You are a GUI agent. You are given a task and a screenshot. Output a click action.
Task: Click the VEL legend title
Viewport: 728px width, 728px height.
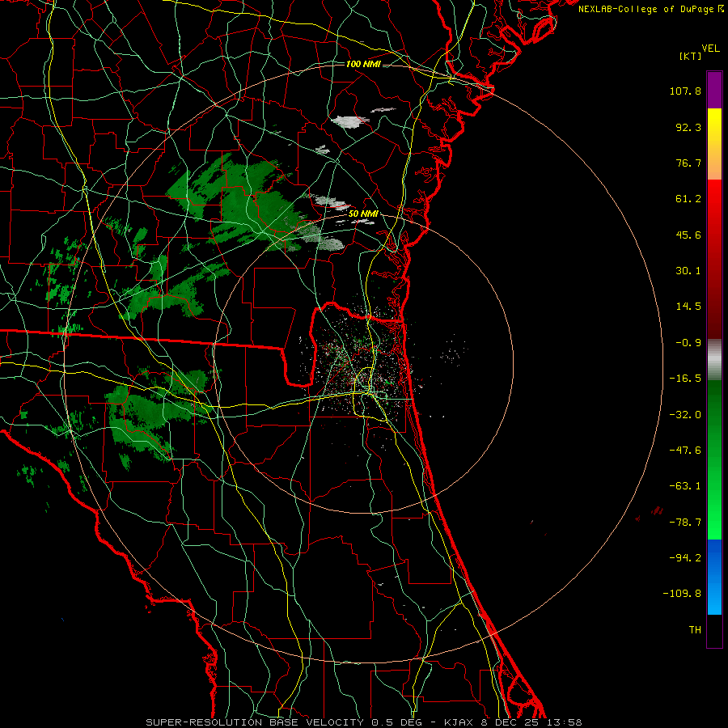[x=711, y=49]
